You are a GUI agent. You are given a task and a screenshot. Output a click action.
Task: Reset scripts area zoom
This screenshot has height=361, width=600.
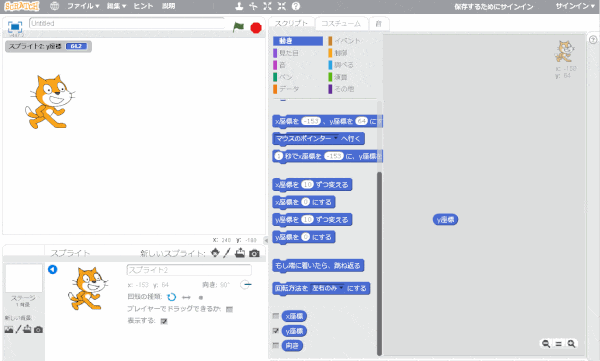pos(559,344)
